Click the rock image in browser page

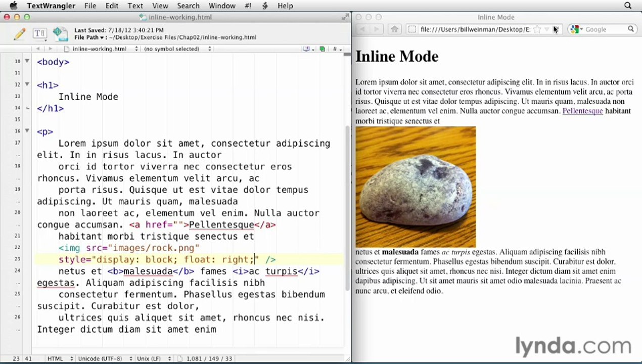416,187
